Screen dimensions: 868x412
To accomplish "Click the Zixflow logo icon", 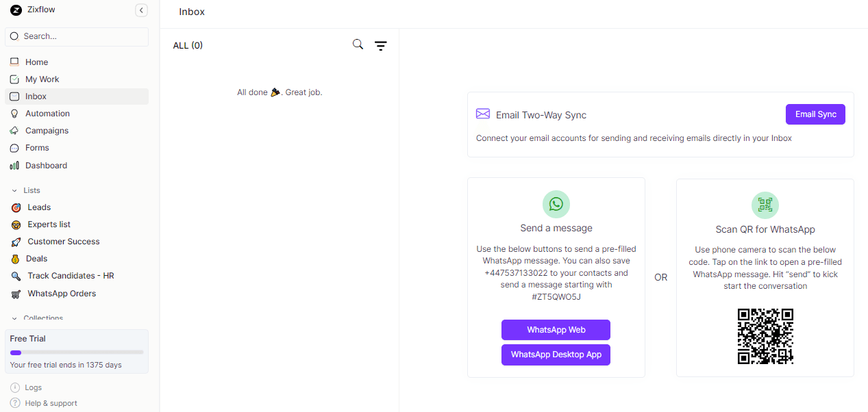I will click(16, 10).
